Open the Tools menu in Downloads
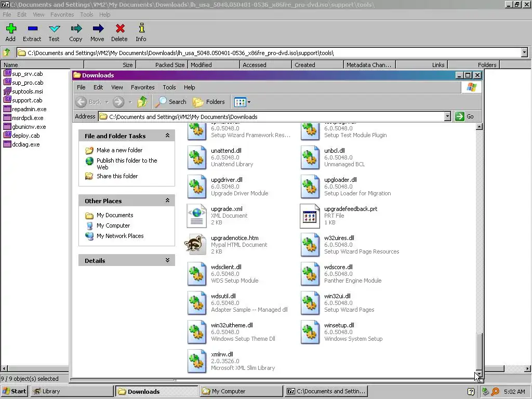 pos(169,87)
